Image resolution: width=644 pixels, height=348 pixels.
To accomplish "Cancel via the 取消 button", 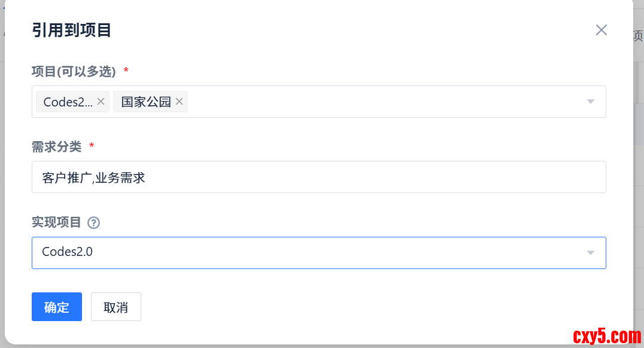I will [x=116, y=307].
